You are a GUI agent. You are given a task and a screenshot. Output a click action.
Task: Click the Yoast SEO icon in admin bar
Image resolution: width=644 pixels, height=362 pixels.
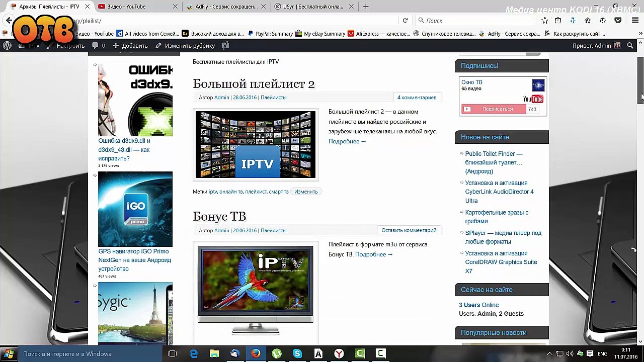tap(225, 46)
